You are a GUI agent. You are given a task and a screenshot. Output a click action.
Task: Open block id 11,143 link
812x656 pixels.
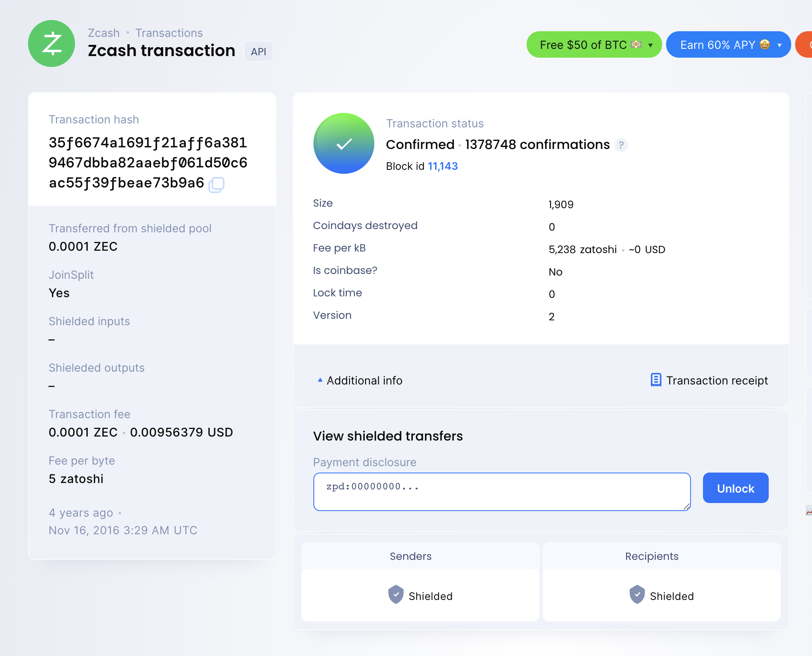click(x=442, y=166)
